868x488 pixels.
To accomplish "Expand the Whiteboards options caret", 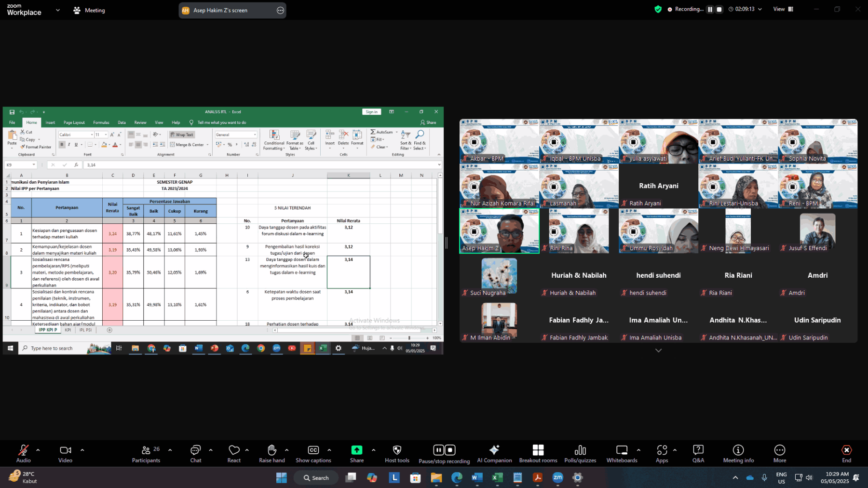I will [638, 450].
